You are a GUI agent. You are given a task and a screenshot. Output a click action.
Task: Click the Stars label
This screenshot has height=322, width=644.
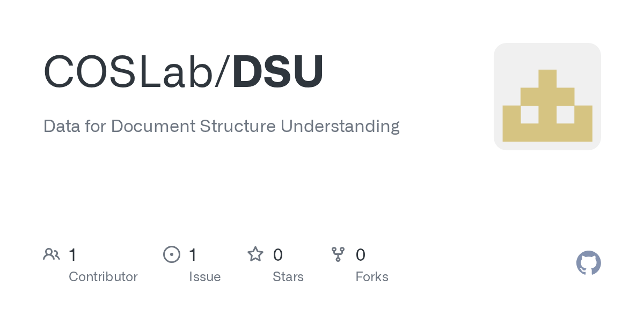pyautogui.click(x=288, y=277)
